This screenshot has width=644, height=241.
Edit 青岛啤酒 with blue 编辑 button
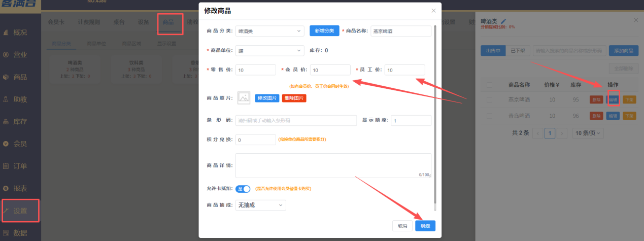click(613, 116)
